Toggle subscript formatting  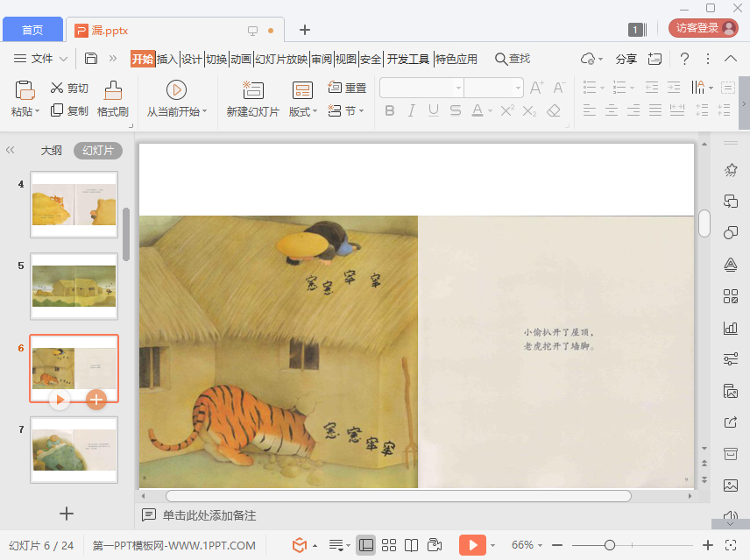click(529, 111)
